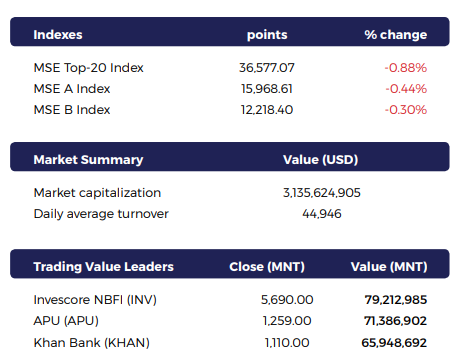460x364 pixels.
Task: Select the MSE Top-20 Index row label
Action: click(88, 68)
